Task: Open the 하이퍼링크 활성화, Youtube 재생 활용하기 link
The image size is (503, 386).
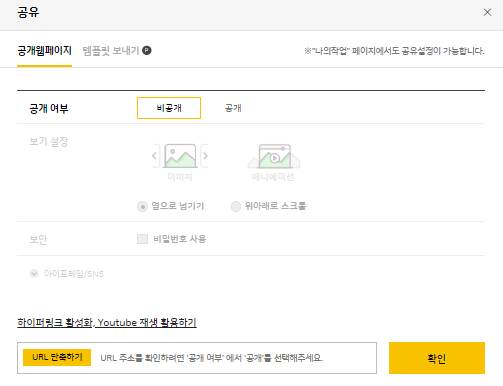Action: coord(107,323)
